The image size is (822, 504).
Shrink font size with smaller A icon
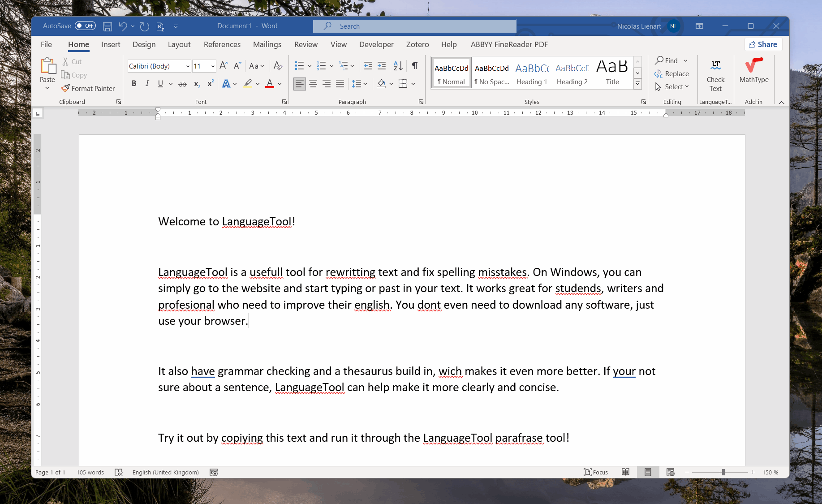pos(237,66)
